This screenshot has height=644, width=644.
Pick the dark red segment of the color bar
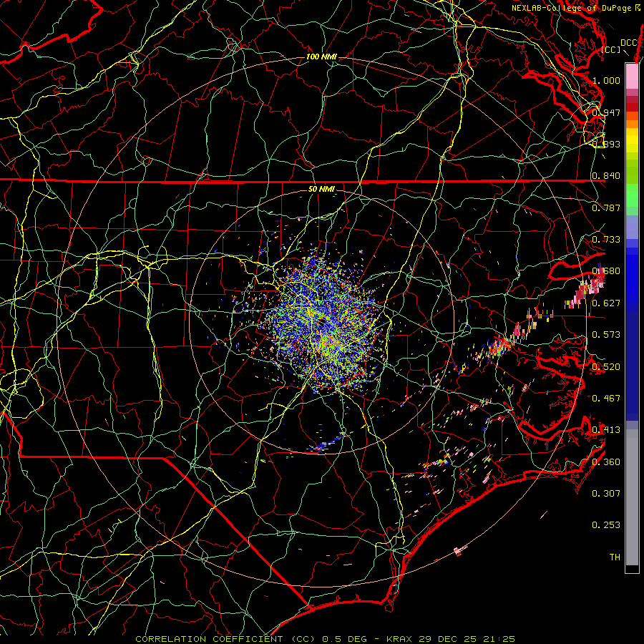(632, 107)
